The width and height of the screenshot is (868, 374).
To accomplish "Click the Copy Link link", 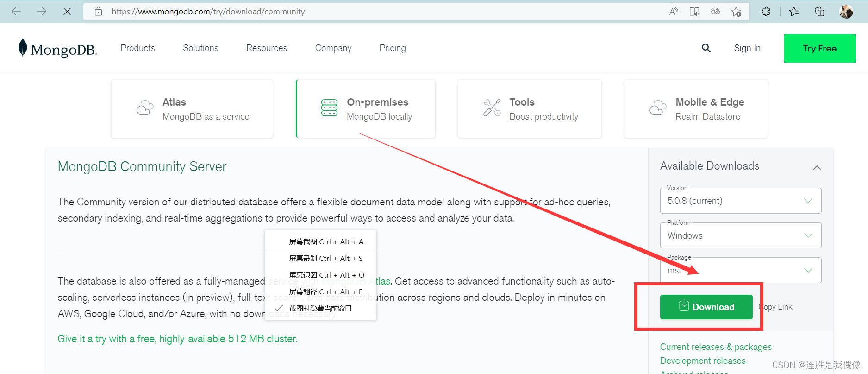I will (x=775, y=307).
